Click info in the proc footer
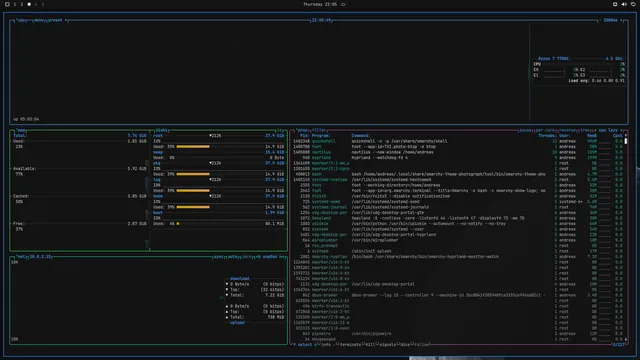The height and width of the screenshot is (360, 640). point(326,344)
